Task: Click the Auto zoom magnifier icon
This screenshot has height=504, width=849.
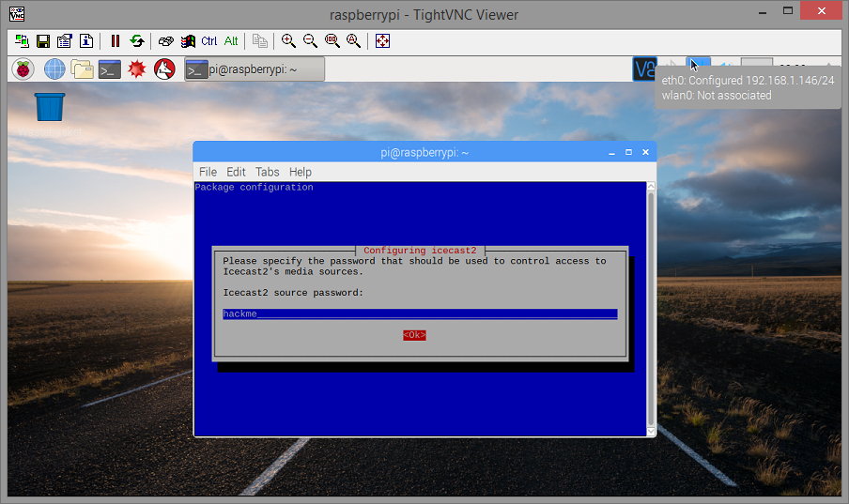Action: (353, 41)
